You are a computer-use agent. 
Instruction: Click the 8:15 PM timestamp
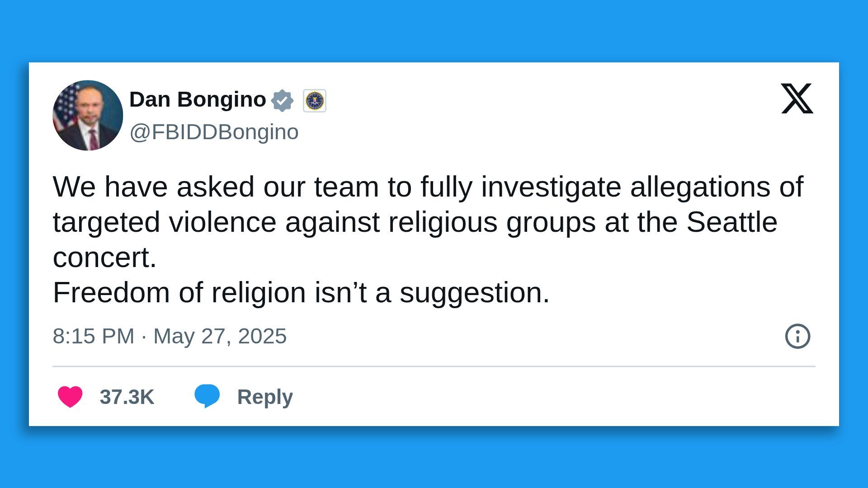click(92, 336)
